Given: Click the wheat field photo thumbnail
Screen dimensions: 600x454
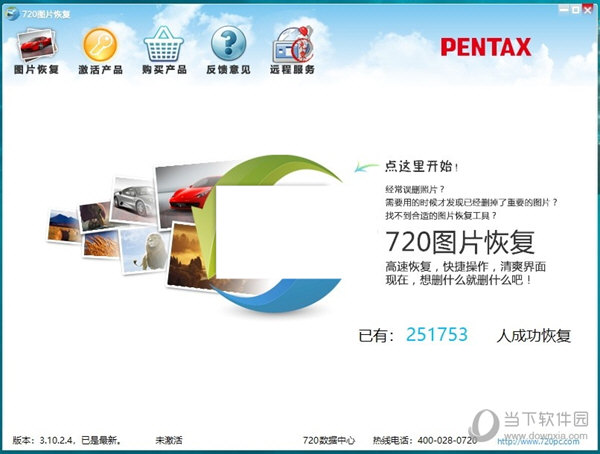Looking at the screenshot, I should click(x=101, y=244).
